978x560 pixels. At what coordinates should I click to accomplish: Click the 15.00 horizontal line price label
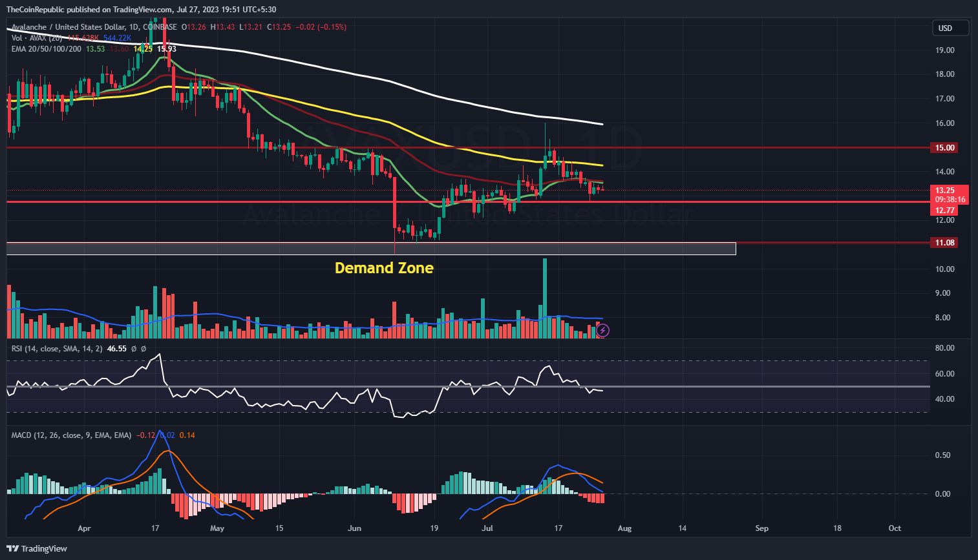945,148
